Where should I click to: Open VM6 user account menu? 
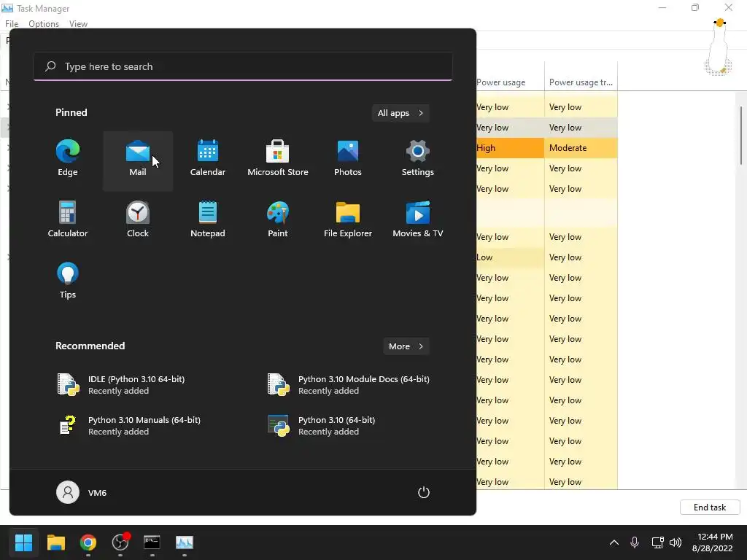coord(82,492)
